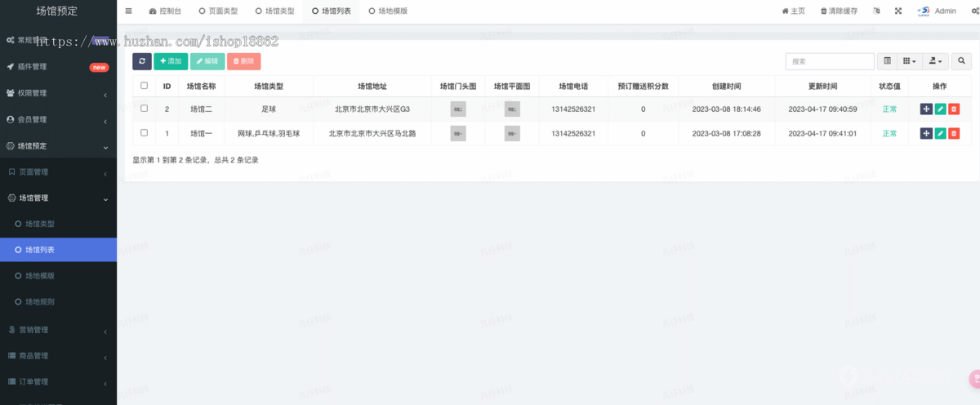Viewport: 980px width, 405px height.
Task: Click the home icon labeled 主页
Action: [x=793, y=11]
